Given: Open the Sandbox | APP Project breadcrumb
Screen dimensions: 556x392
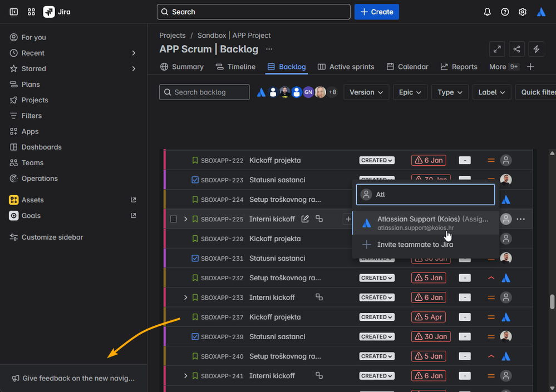Looking at the screenshot, I should 234,36.
